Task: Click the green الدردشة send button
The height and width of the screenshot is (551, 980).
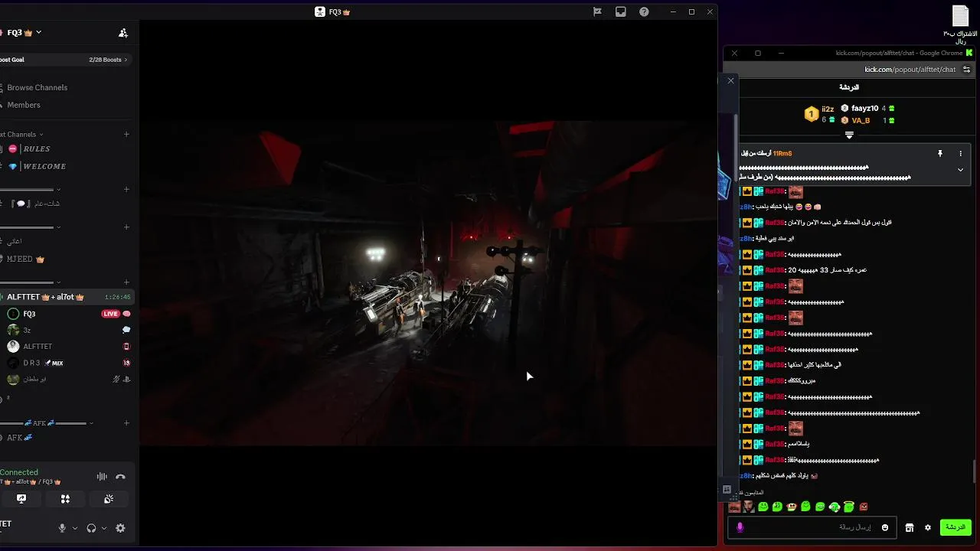Action: tap(955, 527)
